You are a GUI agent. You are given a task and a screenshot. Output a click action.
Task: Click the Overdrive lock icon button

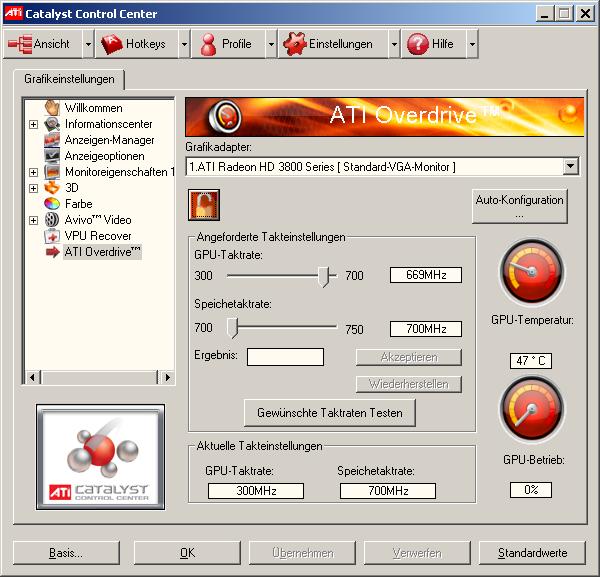tap(204, 205)
